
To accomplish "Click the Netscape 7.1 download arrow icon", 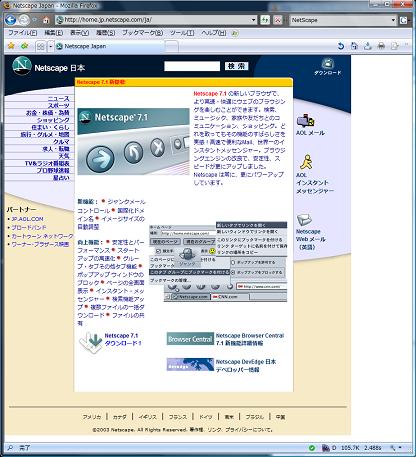I will tap(91, 342).
